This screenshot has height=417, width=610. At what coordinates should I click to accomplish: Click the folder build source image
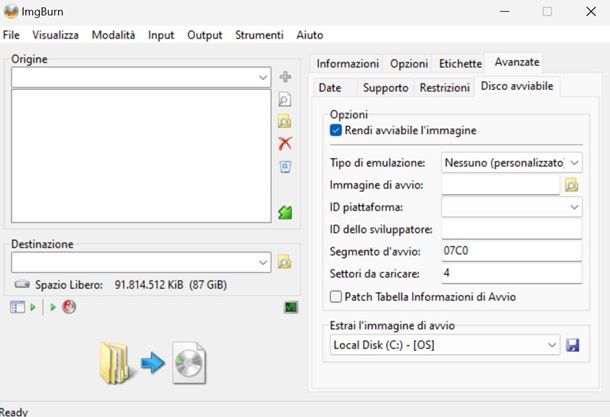115,363
